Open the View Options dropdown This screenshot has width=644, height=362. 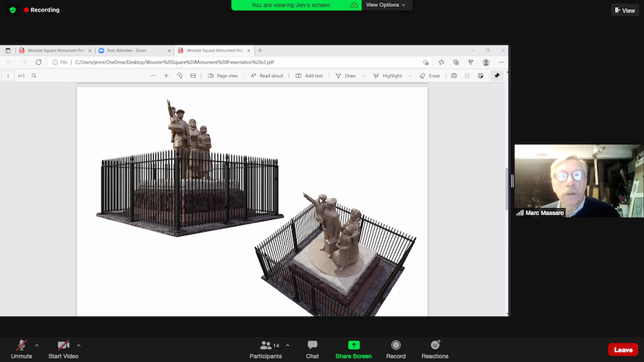point(386,5)
